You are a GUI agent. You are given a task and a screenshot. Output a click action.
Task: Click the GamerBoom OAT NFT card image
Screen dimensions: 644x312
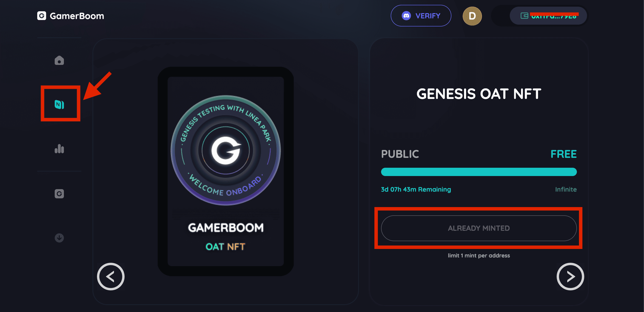click(x=225, y=171)
